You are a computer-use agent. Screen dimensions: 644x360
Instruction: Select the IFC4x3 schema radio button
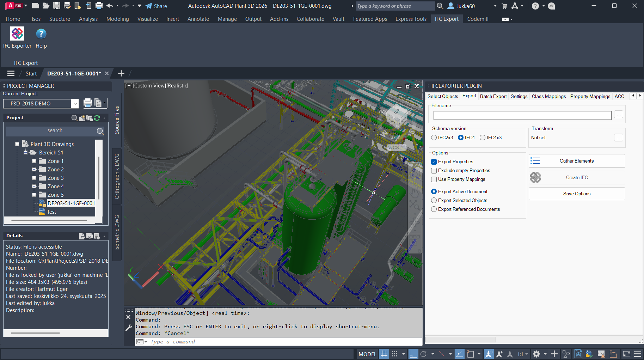pos(483,138)
